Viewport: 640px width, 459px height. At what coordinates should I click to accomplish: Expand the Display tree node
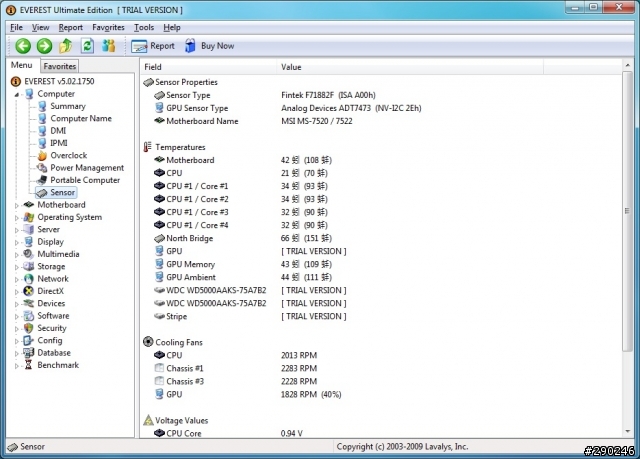pos(16,242)
